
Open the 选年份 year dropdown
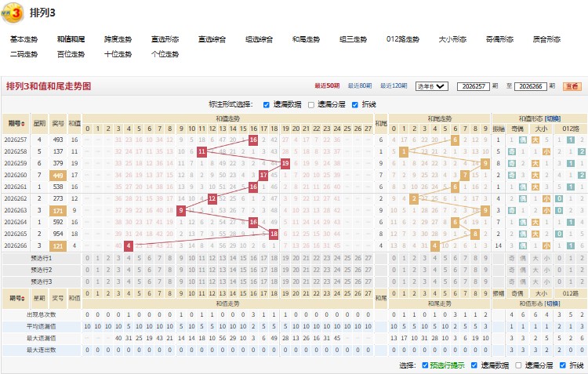432,86
